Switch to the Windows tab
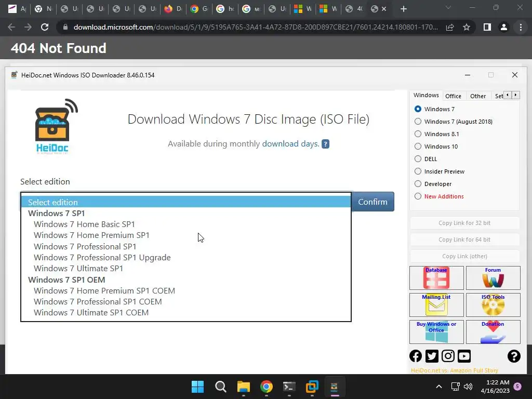Screen dimensions: 532x399 coord(426,96)
